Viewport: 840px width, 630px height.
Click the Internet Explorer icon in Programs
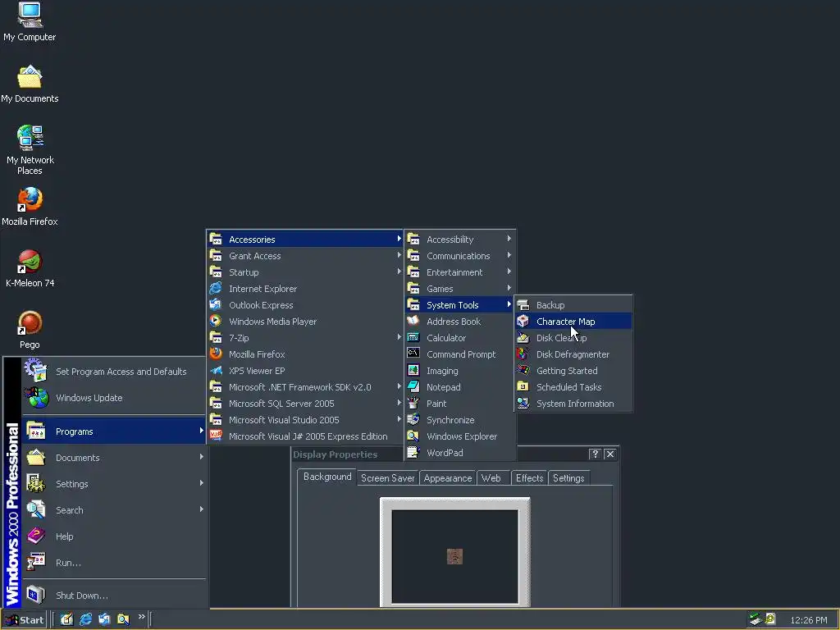(x=216, y=288)
